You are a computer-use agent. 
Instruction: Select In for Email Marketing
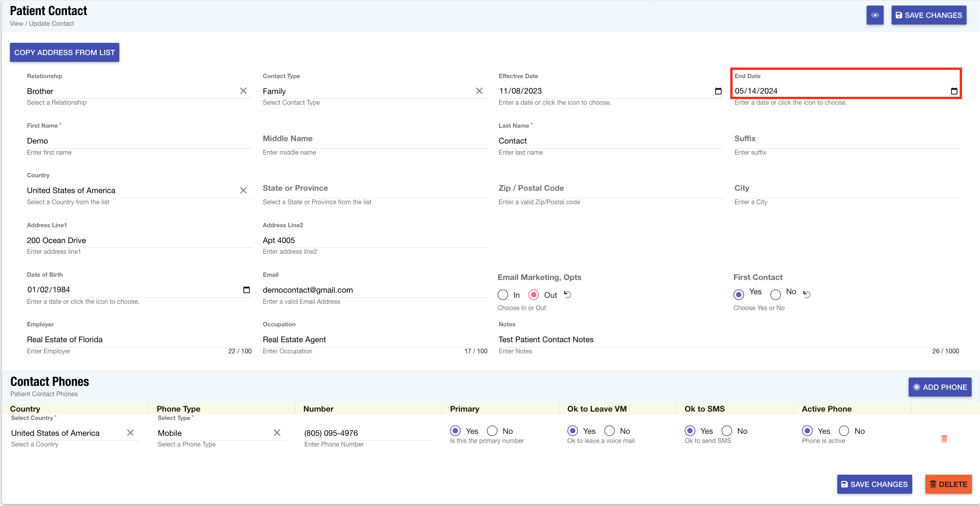[503, 295]
